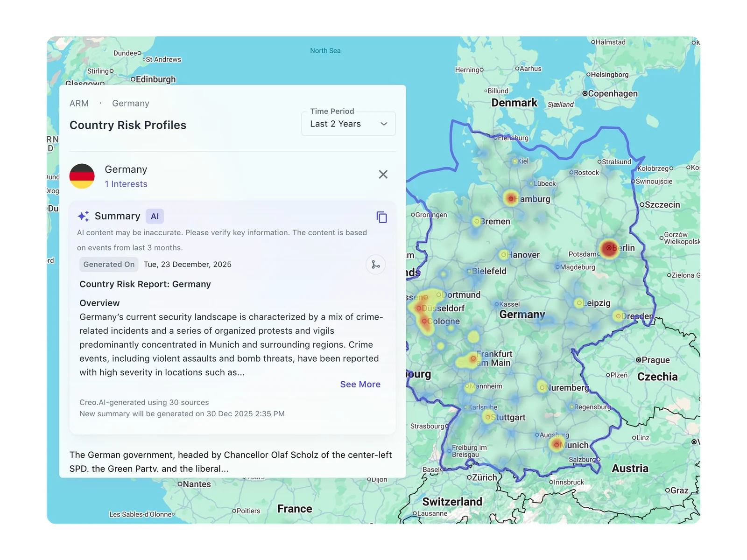Click the 'Country Risk Report: Germany' title

click(x=145, y=284)
